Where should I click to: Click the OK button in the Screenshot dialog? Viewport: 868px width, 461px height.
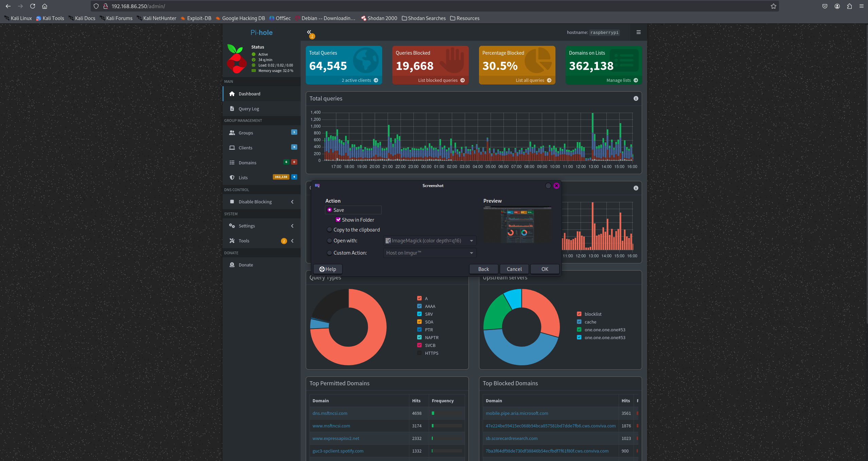pos(545,269)
